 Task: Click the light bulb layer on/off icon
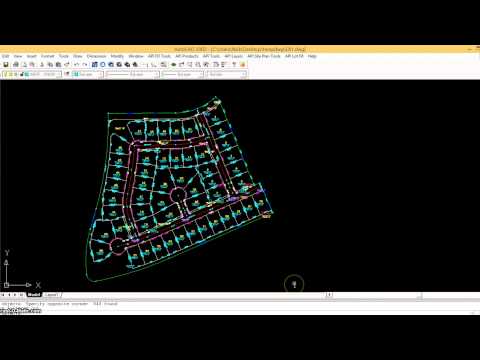click(6, 74)
